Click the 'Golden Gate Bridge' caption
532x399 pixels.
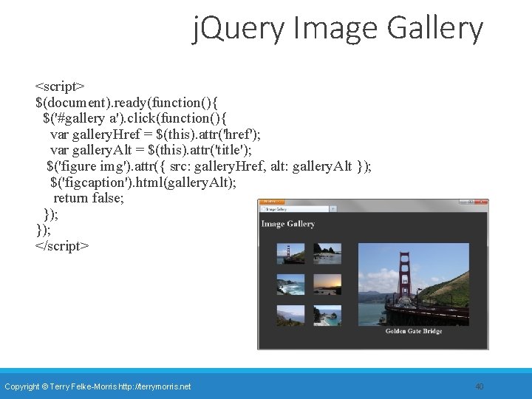(x=414, y=331)
